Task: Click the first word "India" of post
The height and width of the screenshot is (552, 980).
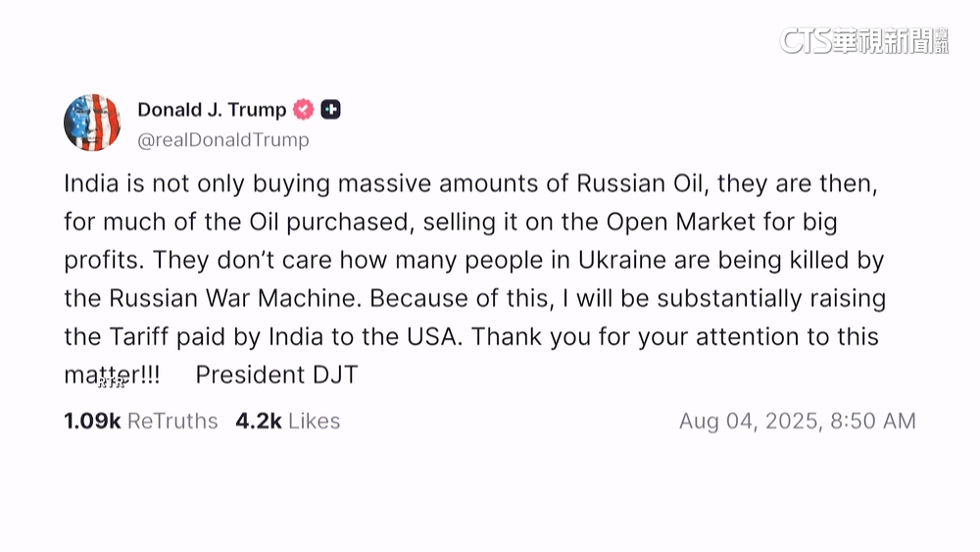Action: (86, 183)
